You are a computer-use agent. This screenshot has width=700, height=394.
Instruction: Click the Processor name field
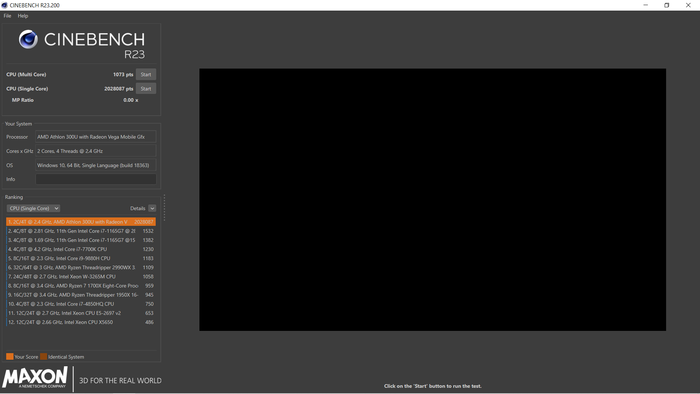coord(96,137)
